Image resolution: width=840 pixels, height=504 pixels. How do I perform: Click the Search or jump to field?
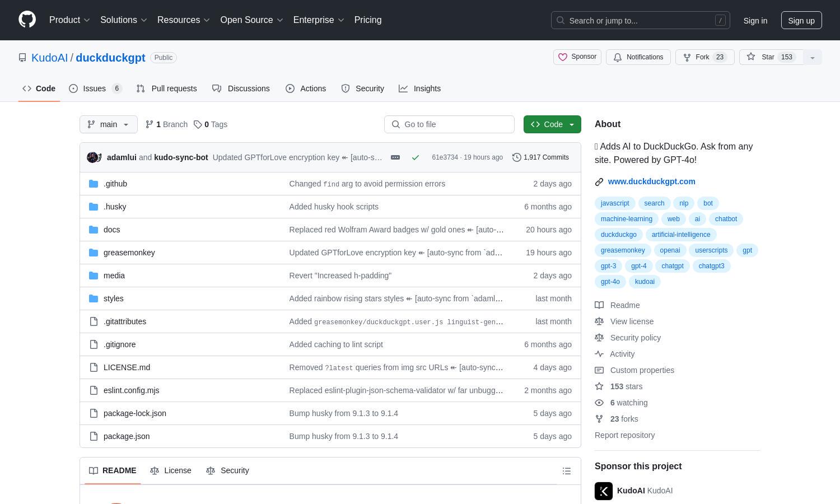pyautogui.click(x=641, y=20)
